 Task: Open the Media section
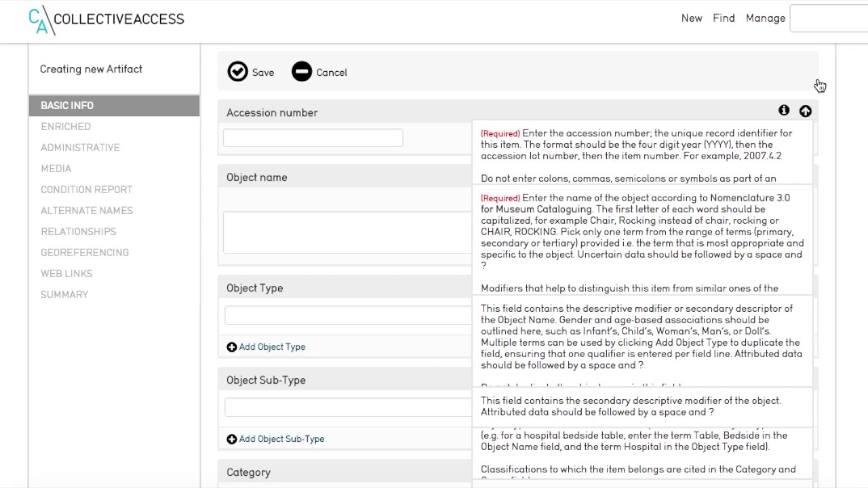click(56, 169)
